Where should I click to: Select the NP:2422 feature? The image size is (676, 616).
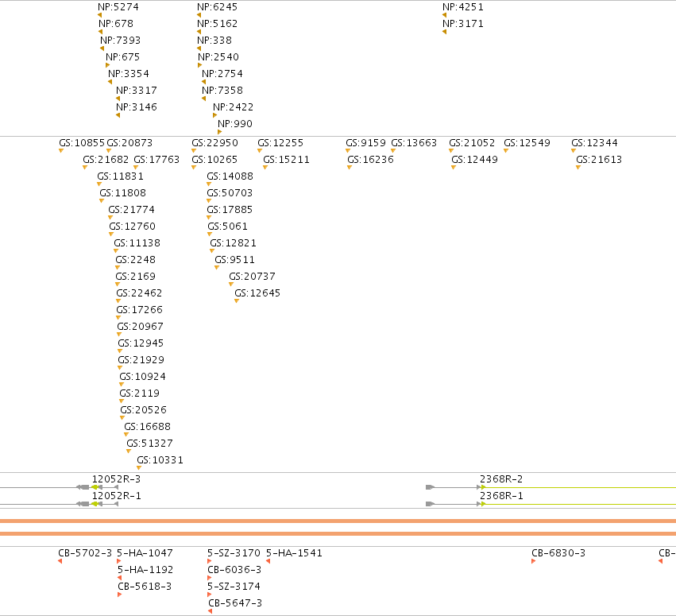[234, 107]
